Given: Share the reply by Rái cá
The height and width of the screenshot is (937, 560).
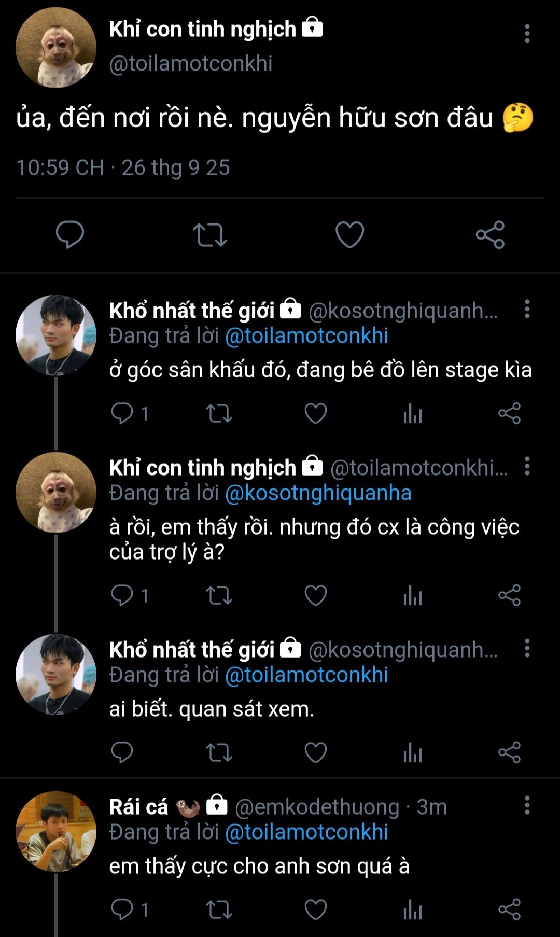Looking at the screenshot, I should (x=509, y=910).
